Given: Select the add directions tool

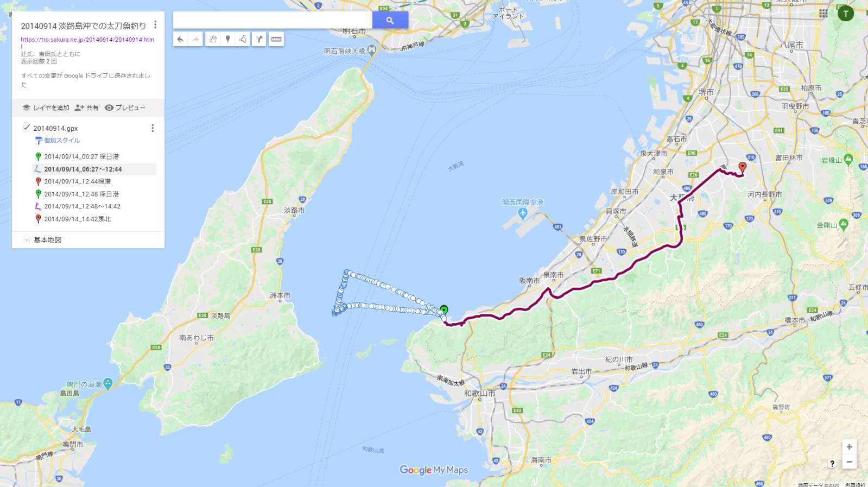Looking at the screenshot, I should coord(259,39).
